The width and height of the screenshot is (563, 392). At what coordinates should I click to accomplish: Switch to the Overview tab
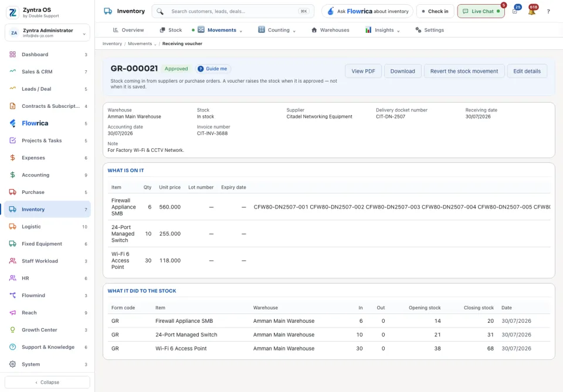[128, 30]
